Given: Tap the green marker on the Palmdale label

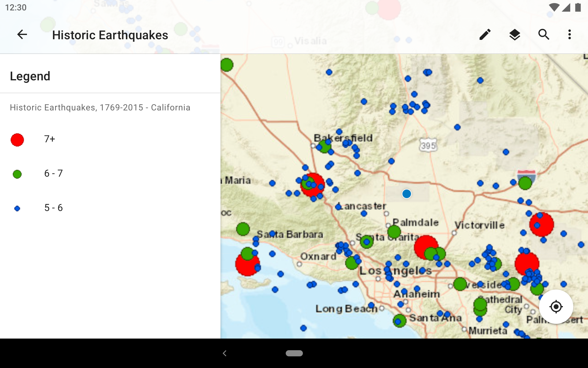Looking at the screenshot, I should [394, 232].
